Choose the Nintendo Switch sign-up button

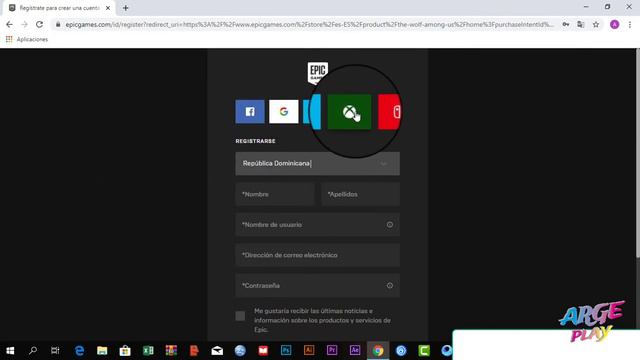pos(390,112)
